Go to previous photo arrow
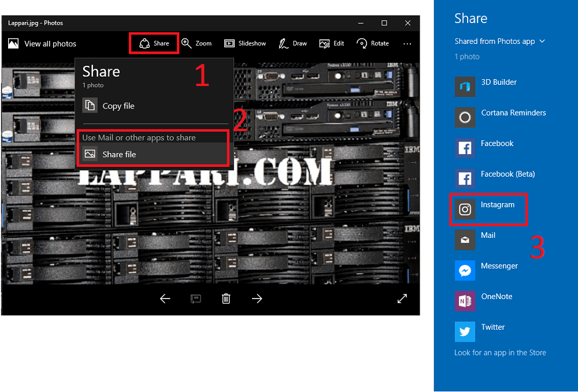Image resolution: width=578 pixels, height=392 pixels. 165,298
